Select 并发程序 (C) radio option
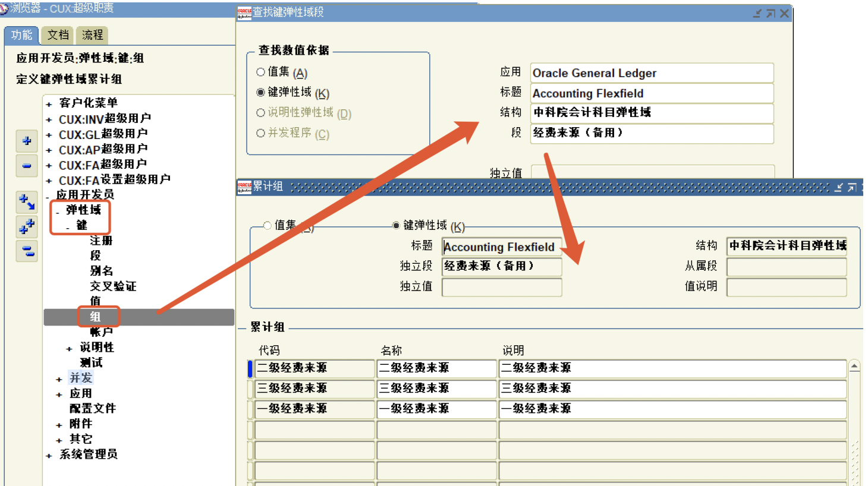 click(260, 133)
